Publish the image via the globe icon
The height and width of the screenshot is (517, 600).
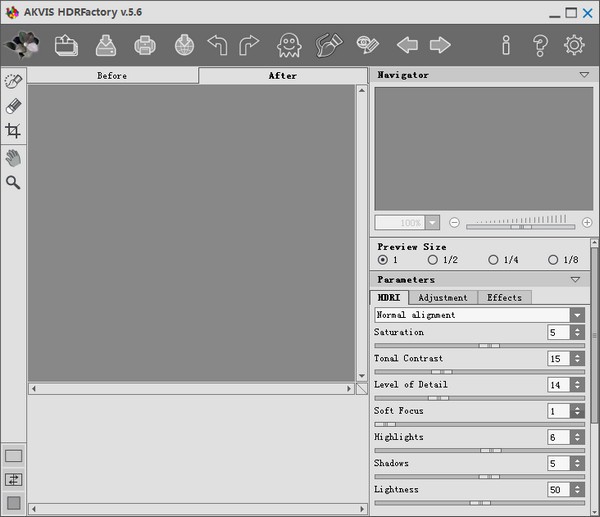[184, 45]
